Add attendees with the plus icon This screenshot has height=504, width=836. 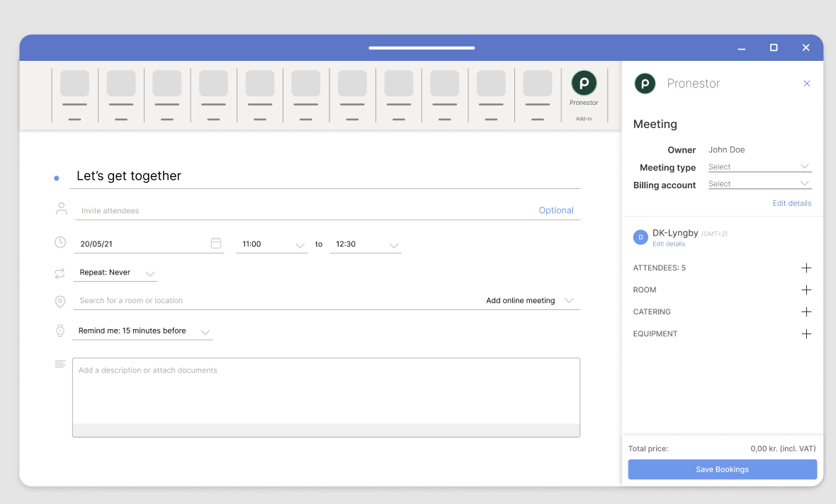tap(806, 268)
